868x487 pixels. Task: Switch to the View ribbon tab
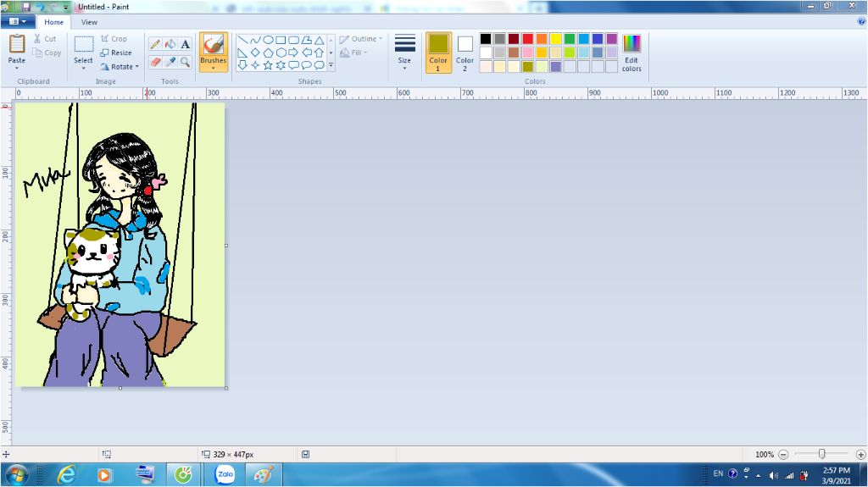tap(89, 22)
